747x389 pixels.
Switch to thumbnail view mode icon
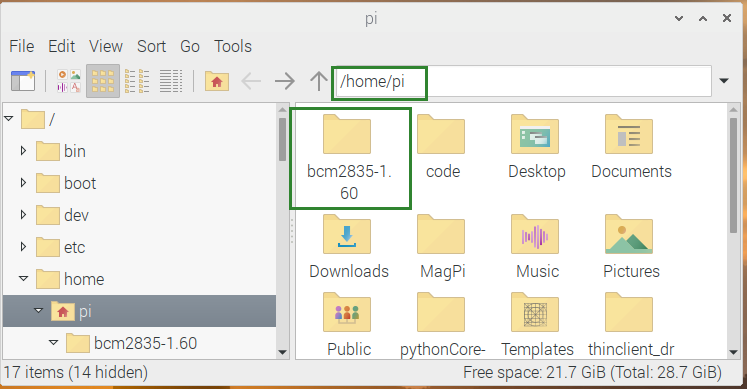click(x=69, y=81)
